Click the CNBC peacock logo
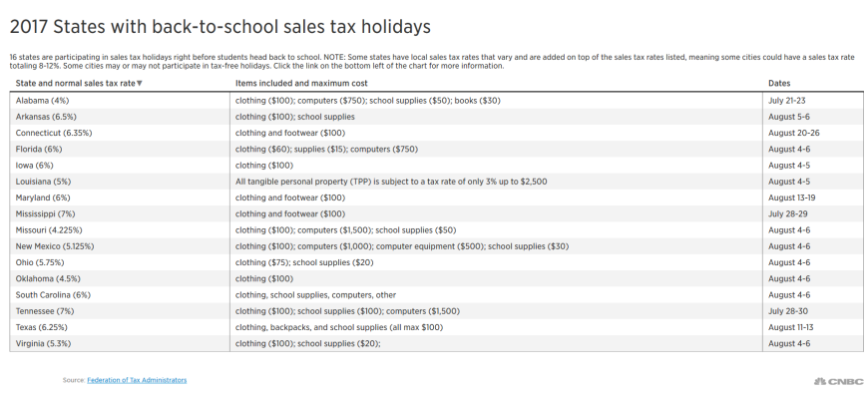868x396 pixels. coord(838,381)
